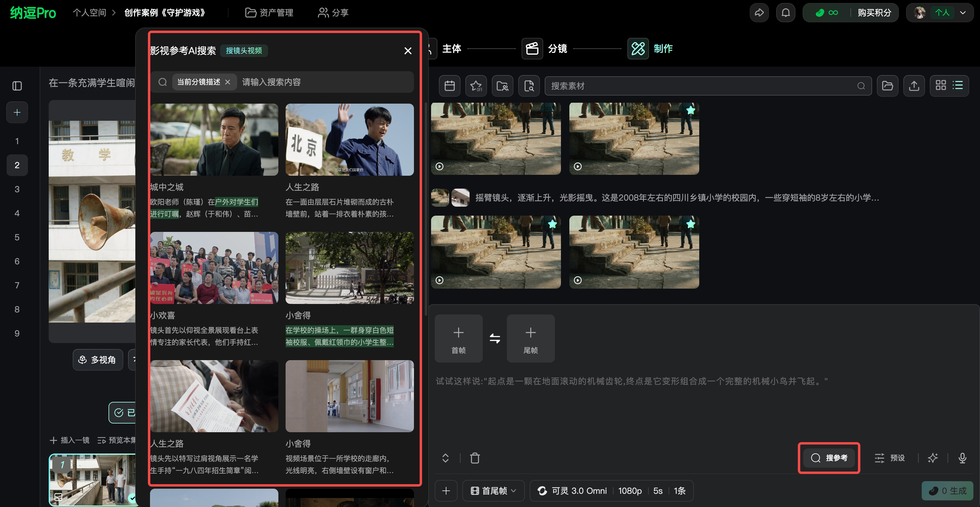Click the document search filter icon
The width and height of the screenshot is (980, 507).
[x=529, y=86]
